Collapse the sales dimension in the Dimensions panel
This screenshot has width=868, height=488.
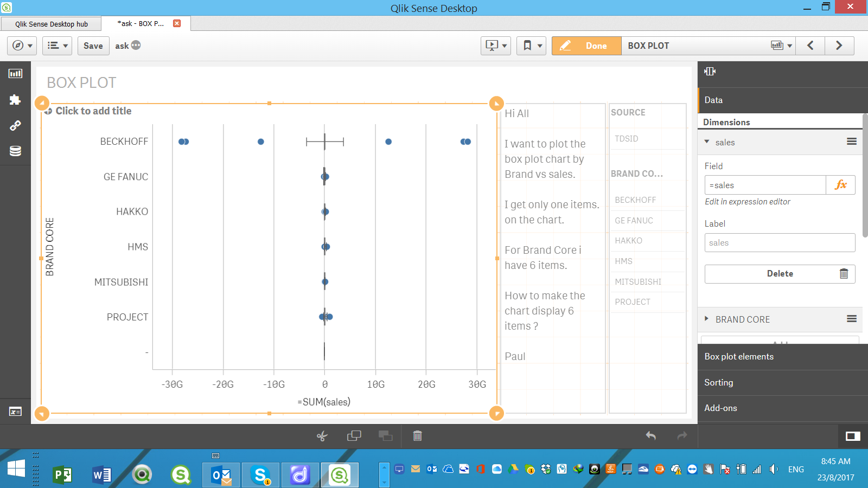(706, 142)
